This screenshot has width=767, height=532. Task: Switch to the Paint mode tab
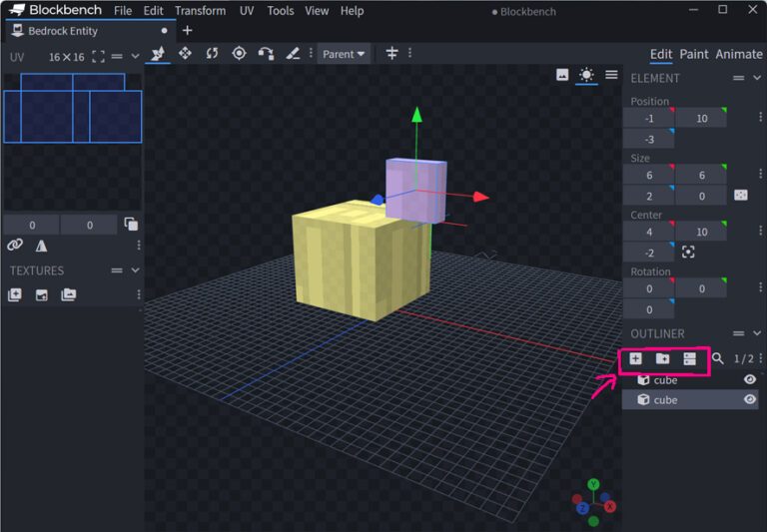[x=693, y=54]
